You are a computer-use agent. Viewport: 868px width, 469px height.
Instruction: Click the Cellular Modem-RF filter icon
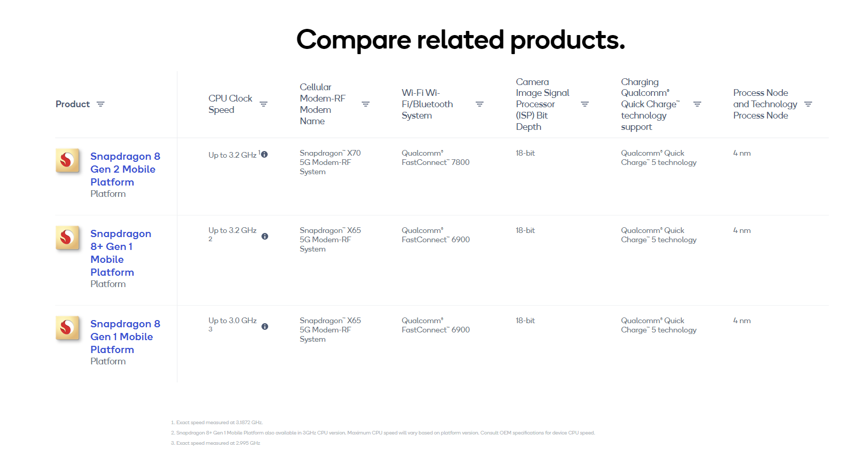366,104
